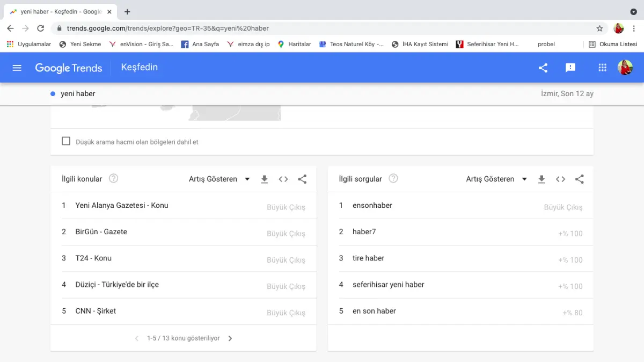The width and height of the screenshot is (644, 362).
Task: Open the haber7 query
Action: pyautogui.click(x=364, y=231)
